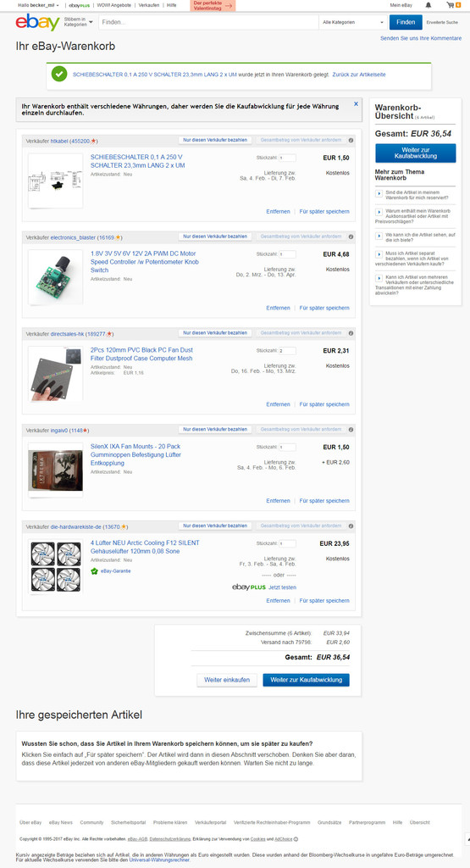
Task: Open the Mein eBay menu
Action: click(401, 5)
